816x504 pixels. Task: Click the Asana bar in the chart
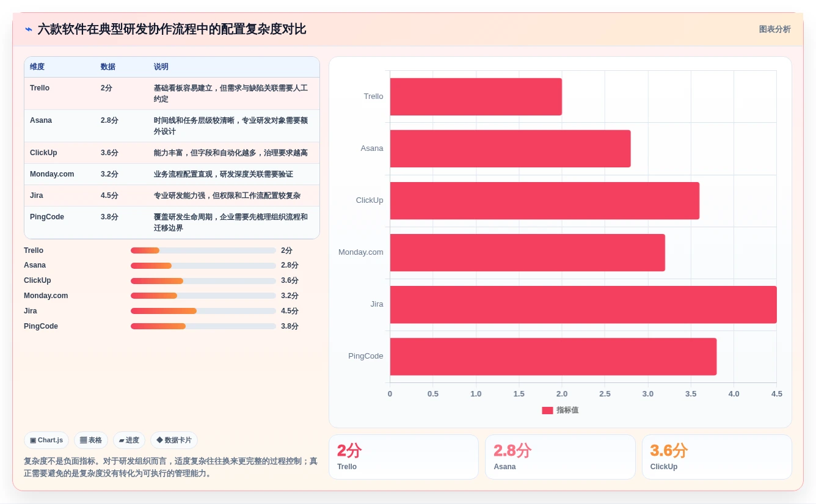pyautogui.click(x=511, y=148)
